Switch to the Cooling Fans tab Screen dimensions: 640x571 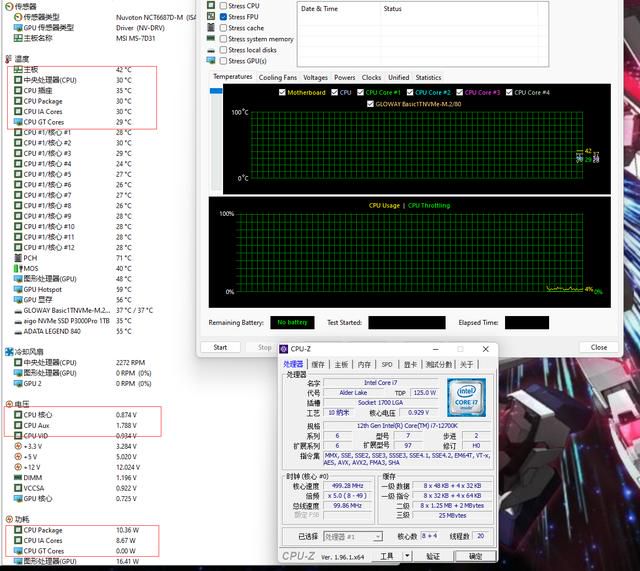(x=278, y=77)
